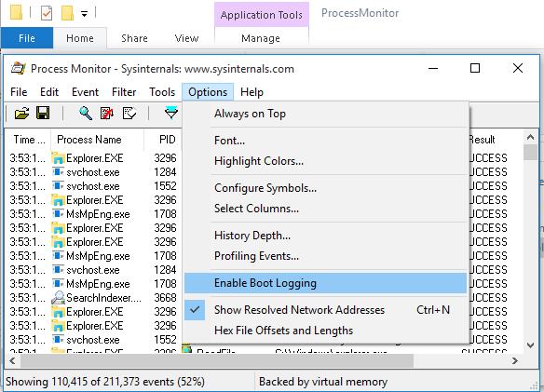Click the horizontal scrollbar thumb

(217, 360)
